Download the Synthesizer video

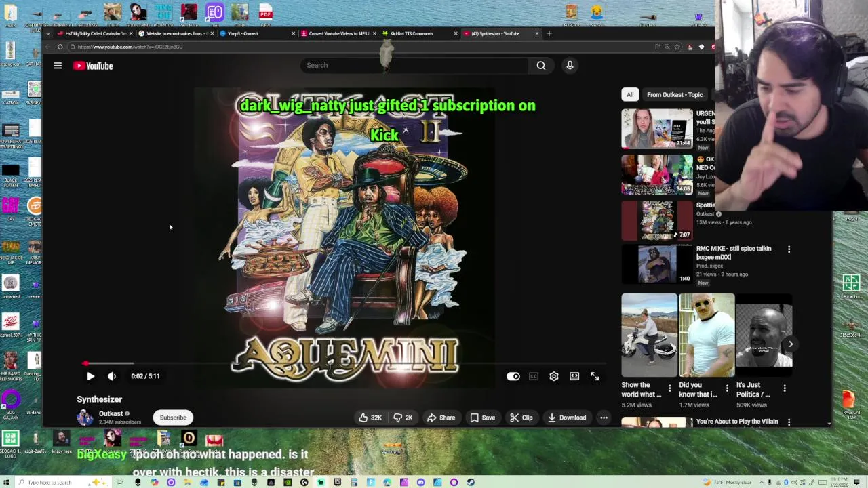point(567,418)
